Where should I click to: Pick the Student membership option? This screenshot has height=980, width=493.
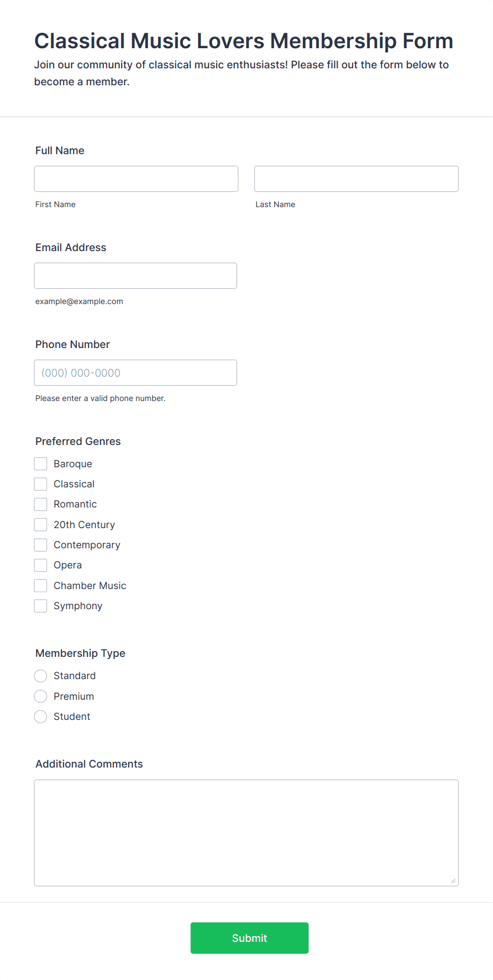point(41,716)
